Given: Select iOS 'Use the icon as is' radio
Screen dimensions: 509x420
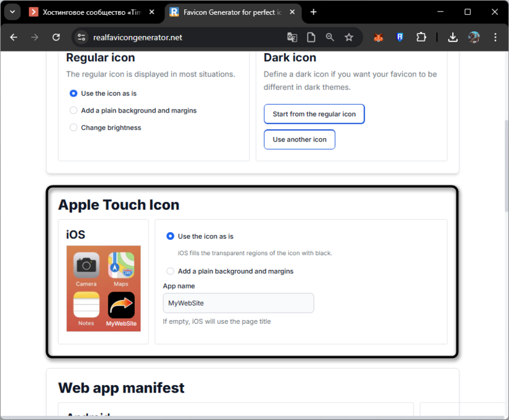Looking at the screenshot, I should (x=170, y=236).
